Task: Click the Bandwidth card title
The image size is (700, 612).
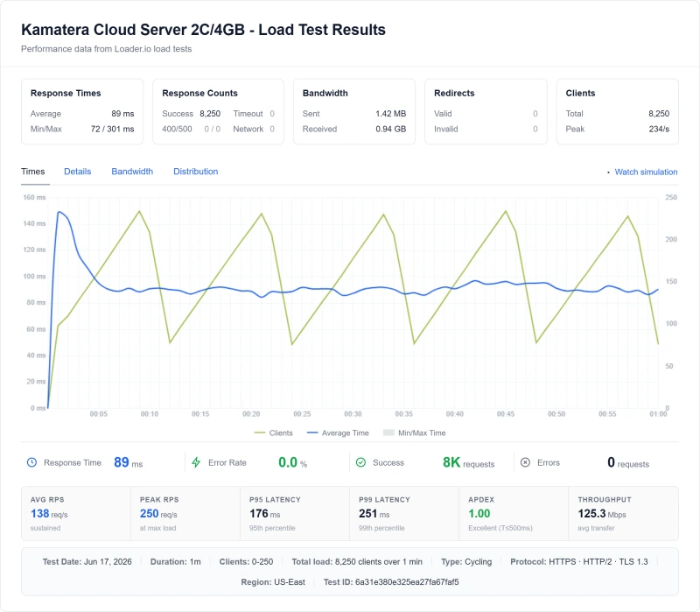Action: pyautogui.click(x=325, y=93)
